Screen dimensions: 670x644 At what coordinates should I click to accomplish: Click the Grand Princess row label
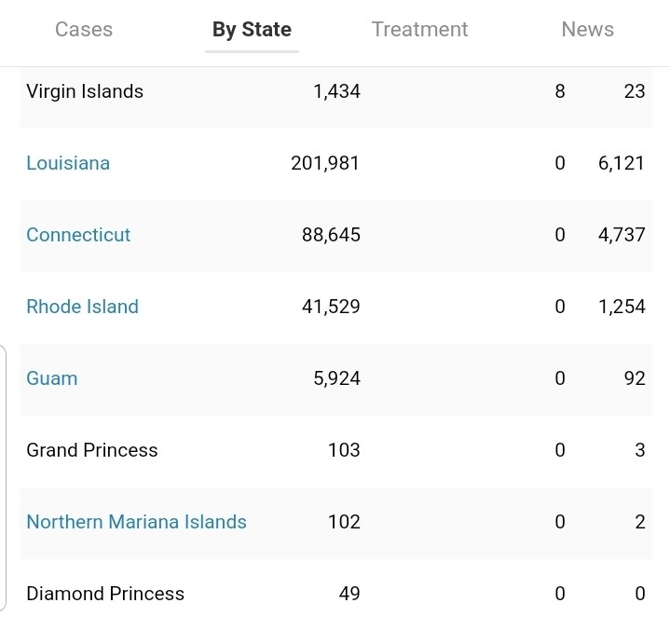point(92,450)
